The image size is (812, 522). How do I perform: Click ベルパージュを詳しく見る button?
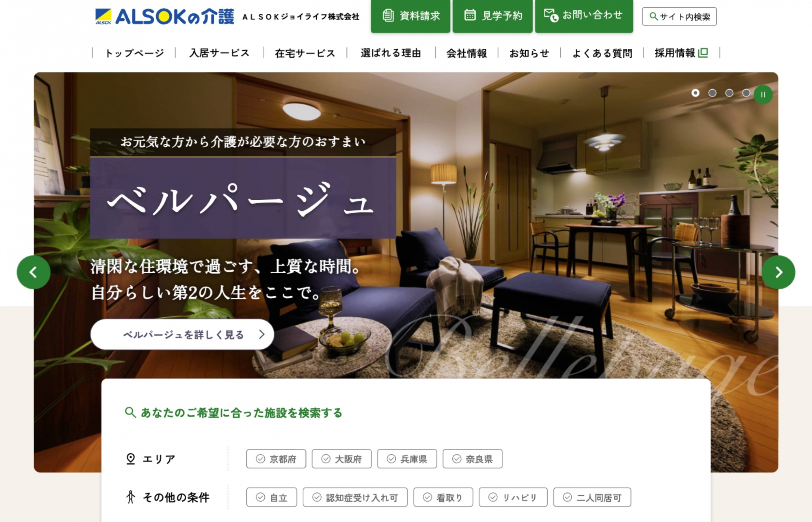pyautogui.click(x=182, y=334)
